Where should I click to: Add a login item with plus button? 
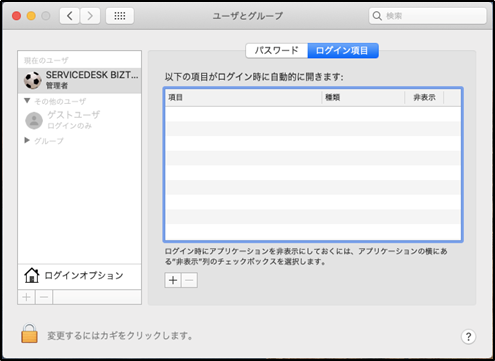click(x=173, y=280)
